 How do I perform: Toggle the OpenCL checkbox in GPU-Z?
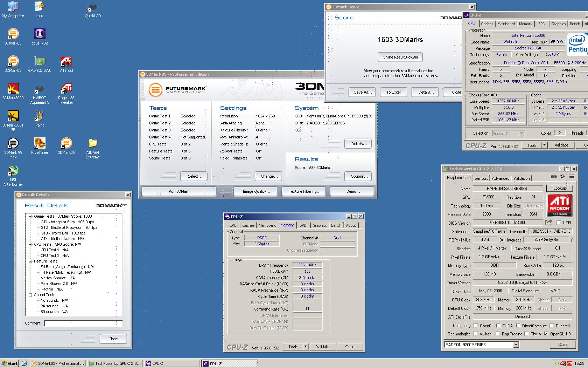476,326
